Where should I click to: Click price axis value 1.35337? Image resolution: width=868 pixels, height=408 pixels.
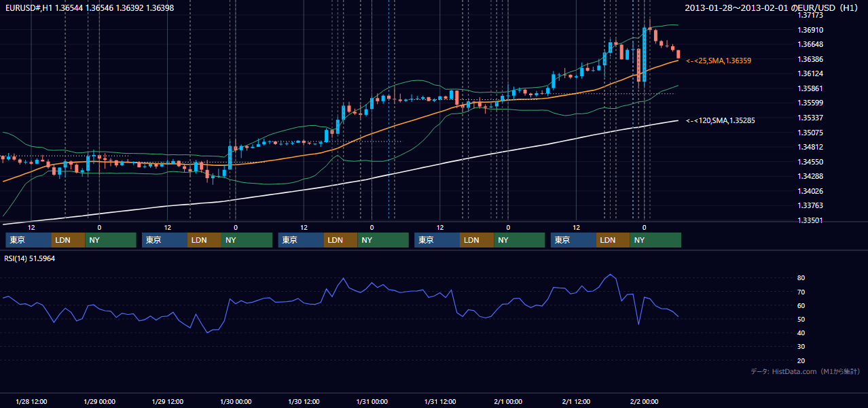click(811, 118)
